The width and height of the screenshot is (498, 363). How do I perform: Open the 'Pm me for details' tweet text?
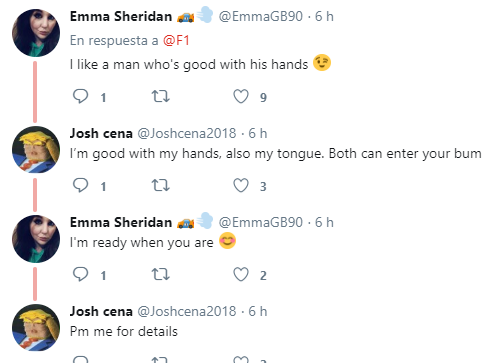tap(124, 332)
